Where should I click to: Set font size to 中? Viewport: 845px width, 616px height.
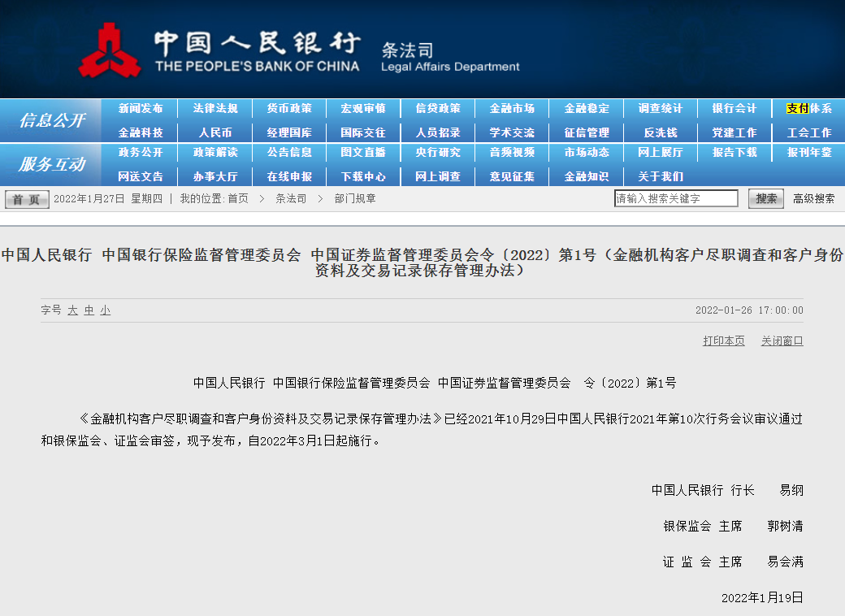pos(89,310)
